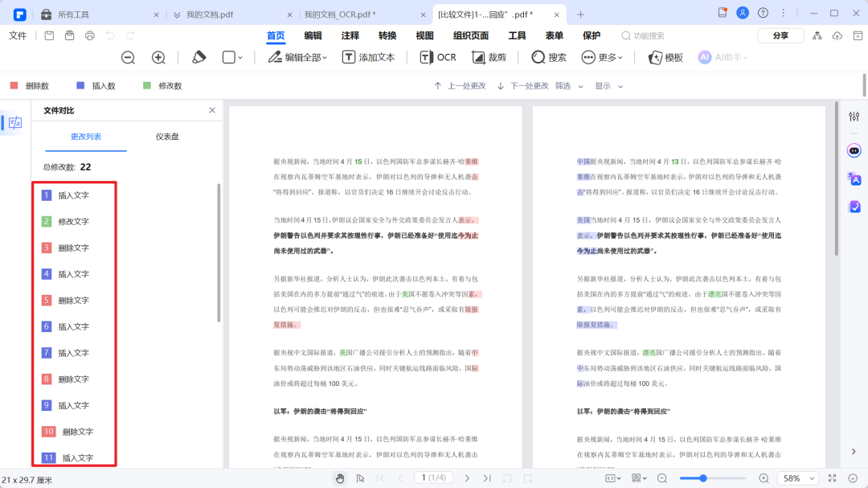Click the 分享 share button
868x488 pixels.
[x=780, y=35]
